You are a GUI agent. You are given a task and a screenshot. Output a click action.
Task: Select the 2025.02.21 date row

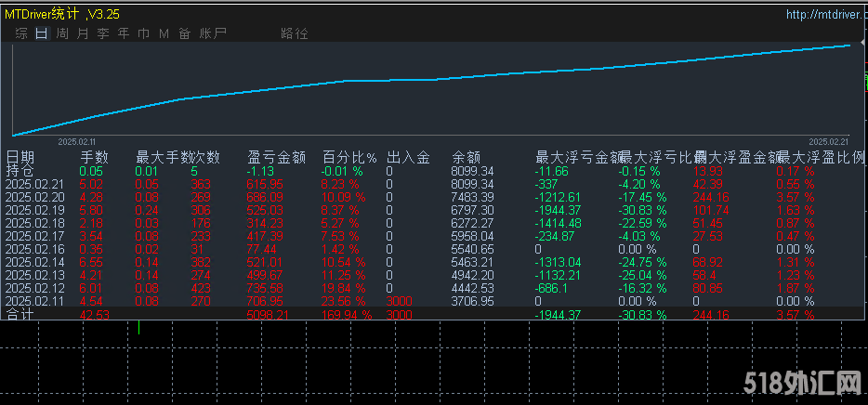click(x=35, y=184)
